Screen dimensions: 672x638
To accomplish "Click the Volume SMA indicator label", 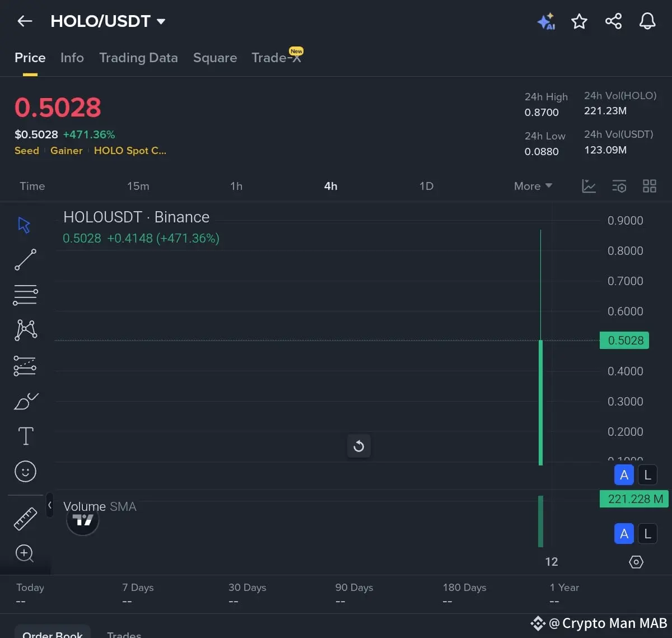I will coord(100,506).
